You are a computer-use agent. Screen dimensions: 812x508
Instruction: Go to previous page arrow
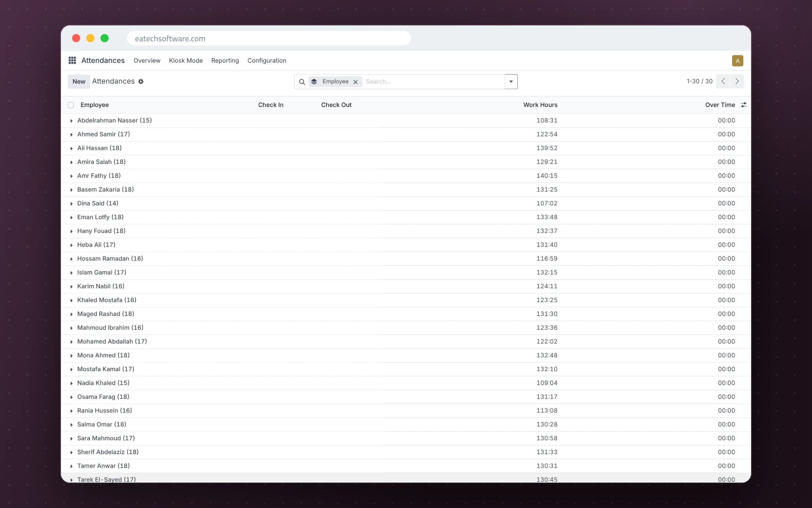point(723,81)
